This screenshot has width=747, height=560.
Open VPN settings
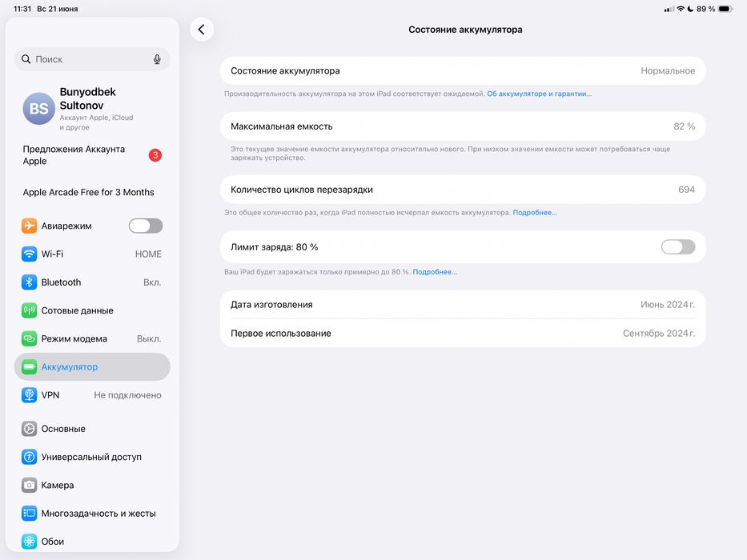[92, 394]
